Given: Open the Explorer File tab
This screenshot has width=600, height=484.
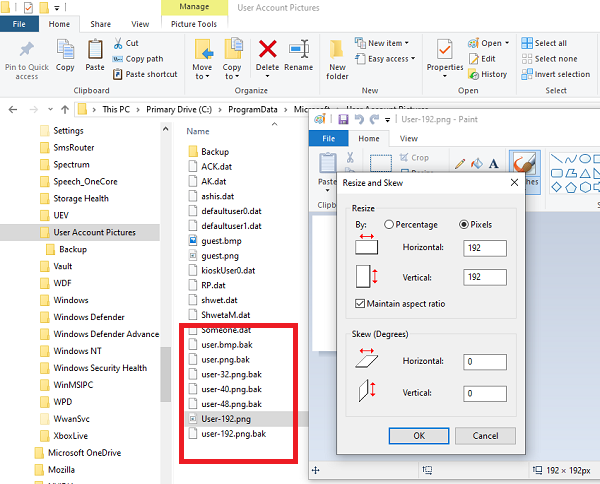Looking at the screenshot, I should (19, 24).
